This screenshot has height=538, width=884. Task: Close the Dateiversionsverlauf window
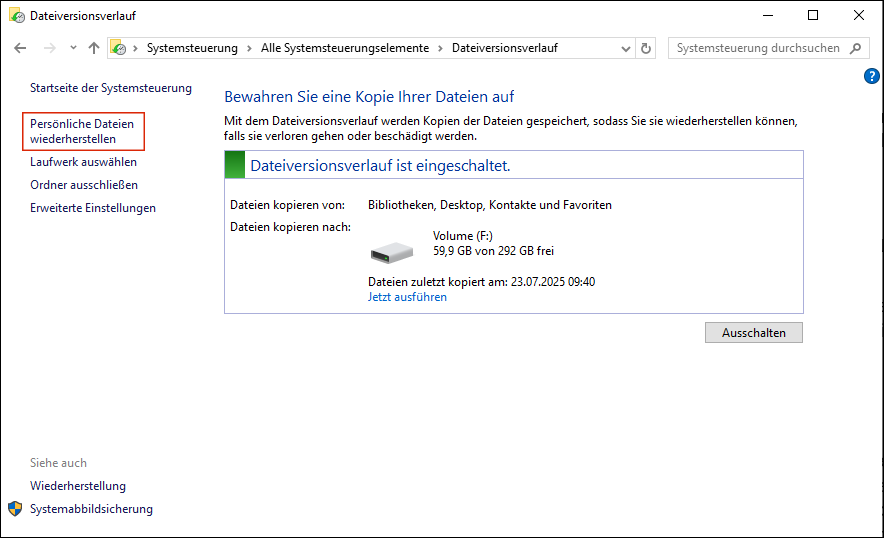tap(859, 15)
